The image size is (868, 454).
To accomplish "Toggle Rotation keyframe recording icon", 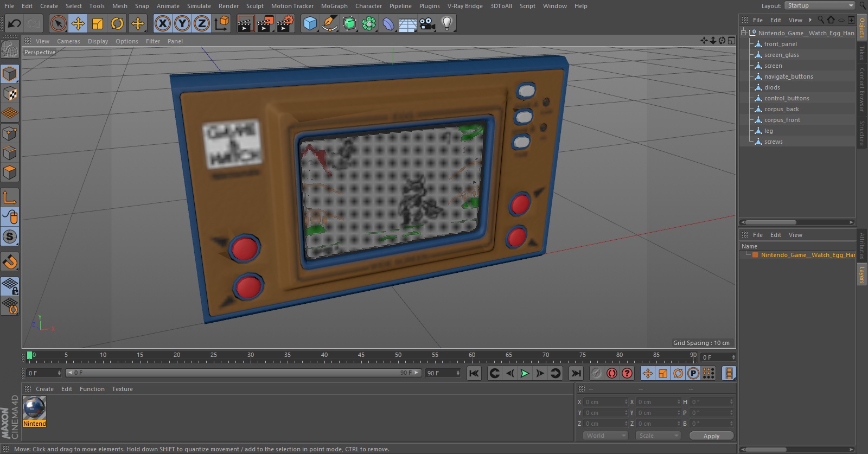I will point(678,373).
